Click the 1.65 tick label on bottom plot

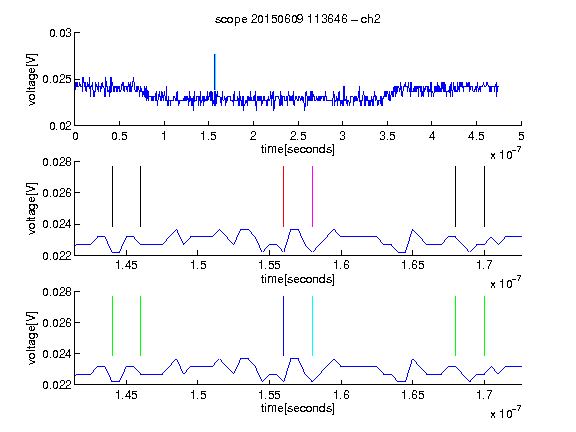[x=413, y=395]
